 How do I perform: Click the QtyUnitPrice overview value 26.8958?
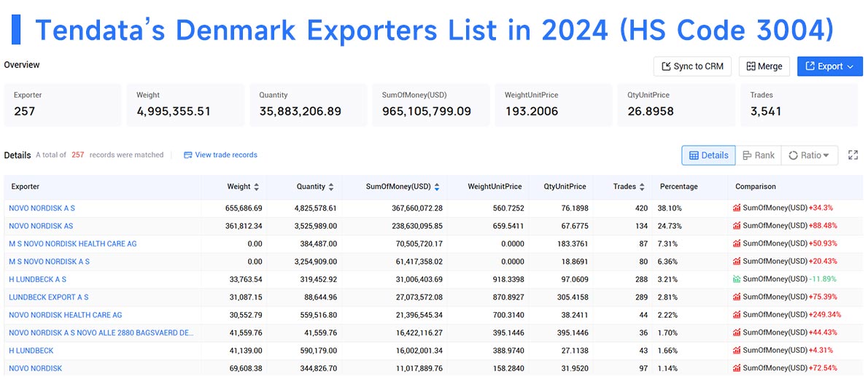tap(651, 112)
